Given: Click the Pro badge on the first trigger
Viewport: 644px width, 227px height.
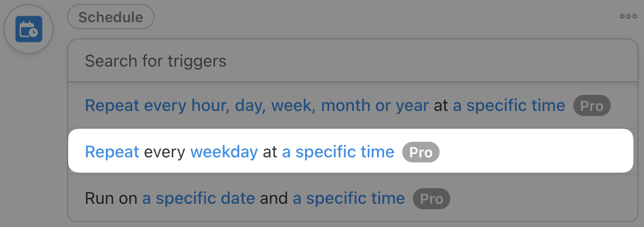Looking at the screenshot, I should coord(592,106).
